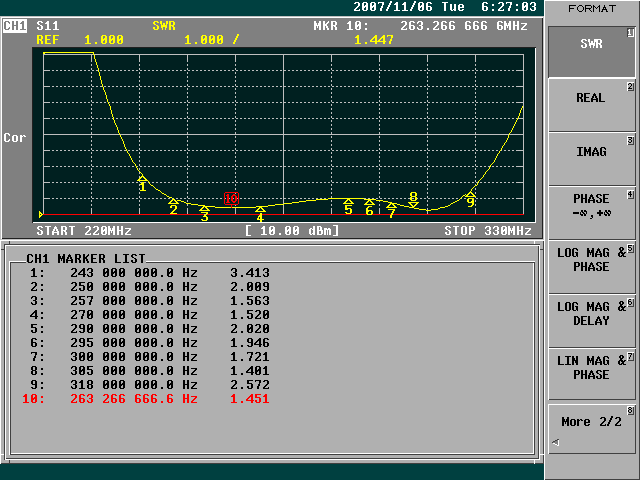The height and width of the screenshot is (480, 640).
Task: Click the CH1 MARKER LIST heading
Action: click(x=86, y=259)
